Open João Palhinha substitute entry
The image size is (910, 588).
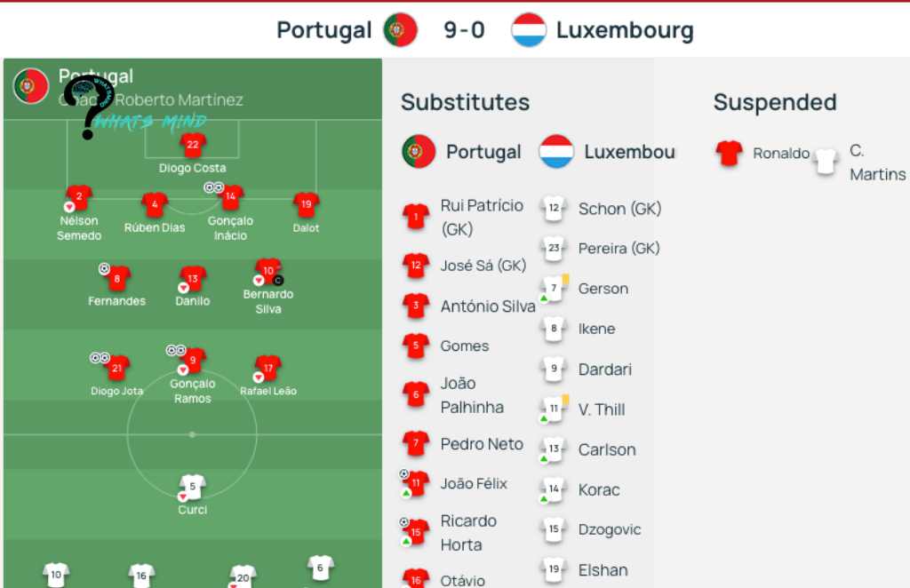[x=472, y=395]
